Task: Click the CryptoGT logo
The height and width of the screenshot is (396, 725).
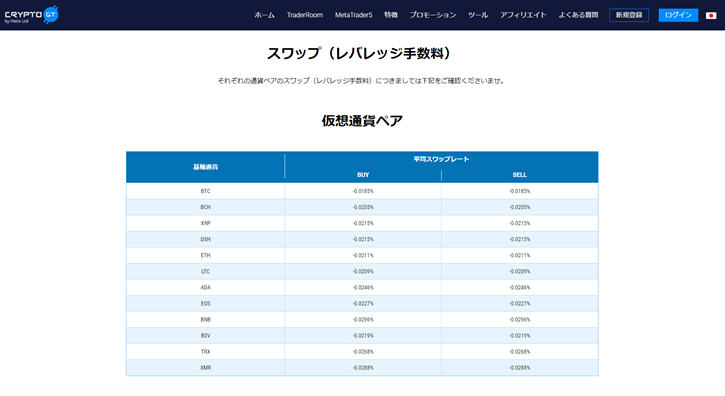Action: pyautogui.click(x=31, y=15)
